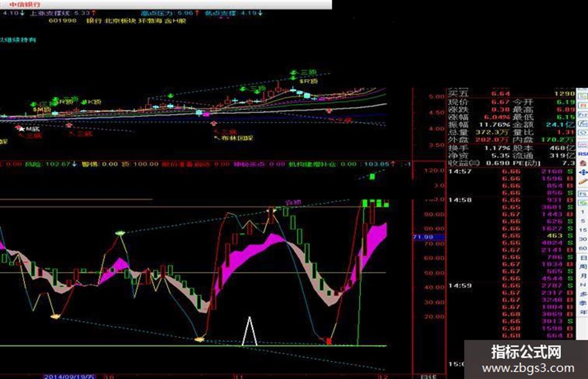Click the eye-shaped icon in the sidebar
The width and height of the screenshot is (588, 379).
coord(583,133)
